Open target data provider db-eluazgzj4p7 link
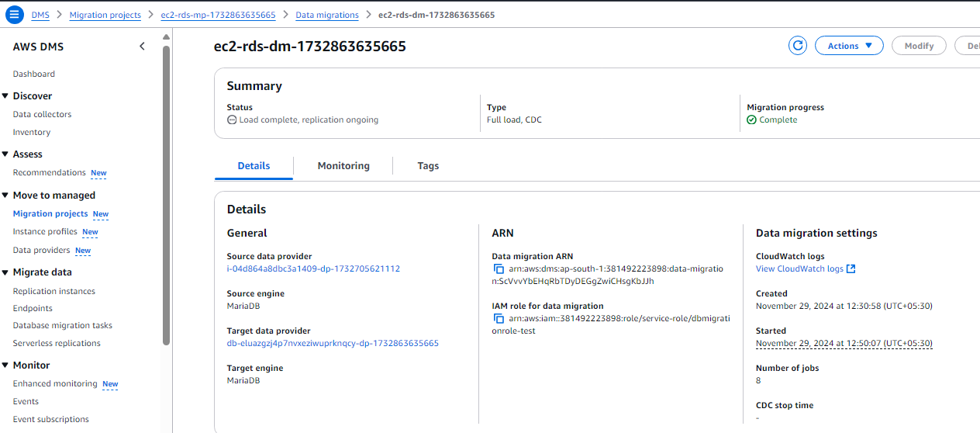Screen dimensions: 980x433 pyautogui.click(x=333, y=343)
